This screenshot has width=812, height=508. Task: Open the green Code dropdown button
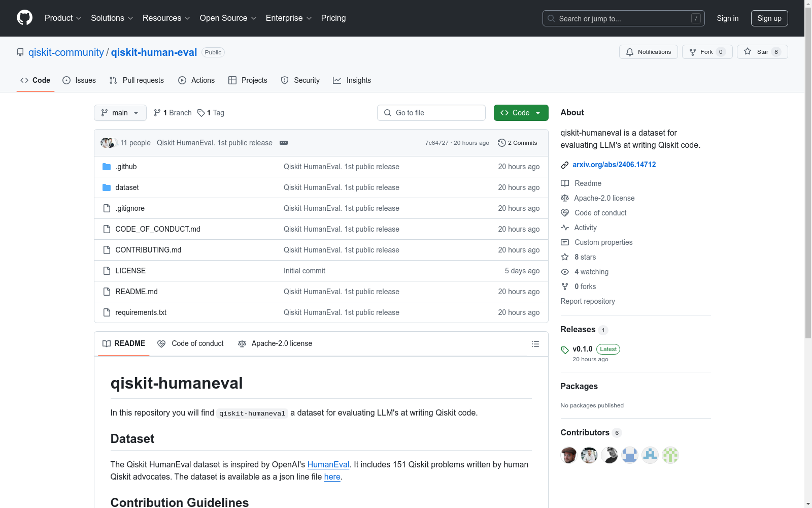tap(521, 113)
